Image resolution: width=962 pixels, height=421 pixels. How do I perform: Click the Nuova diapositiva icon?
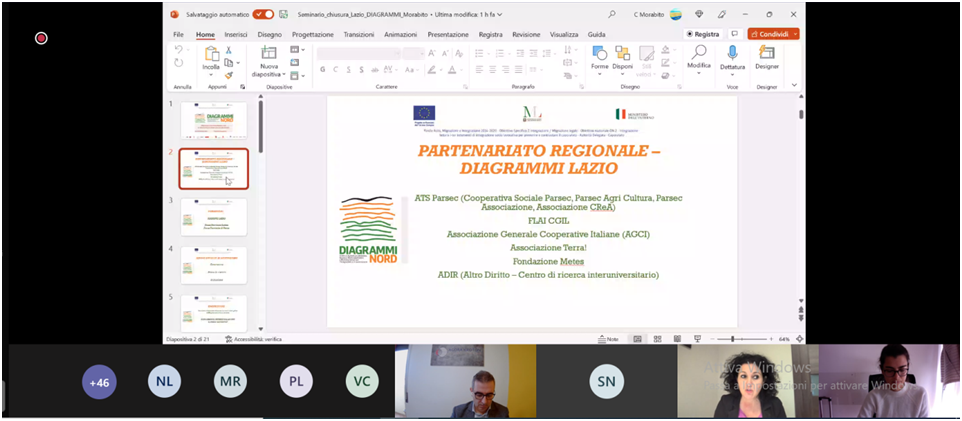pos(269,53)
